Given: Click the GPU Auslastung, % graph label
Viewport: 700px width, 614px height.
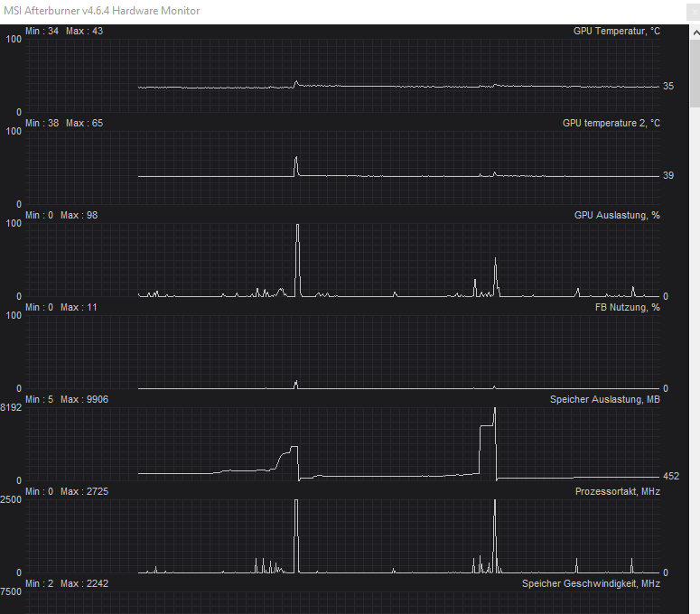Looking at the screenshot, I should [617, 215].
